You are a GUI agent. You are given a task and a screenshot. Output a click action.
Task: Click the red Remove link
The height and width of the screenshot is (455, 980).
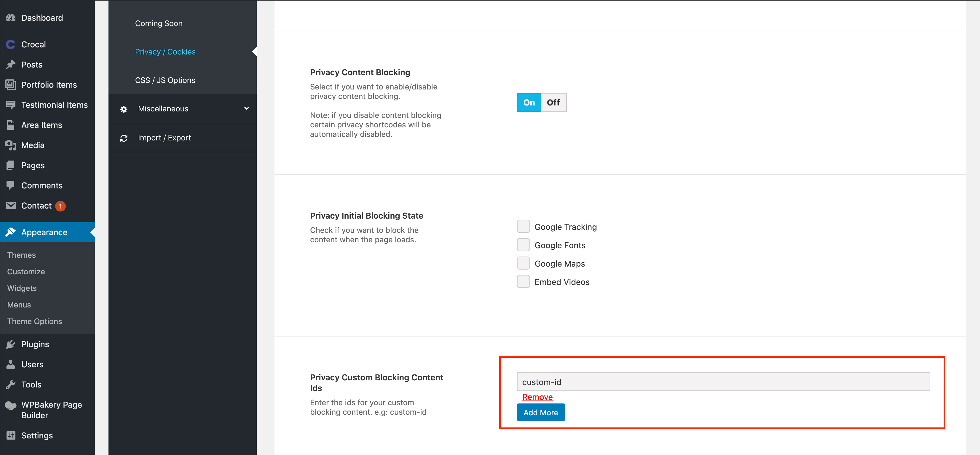point(537,397)
